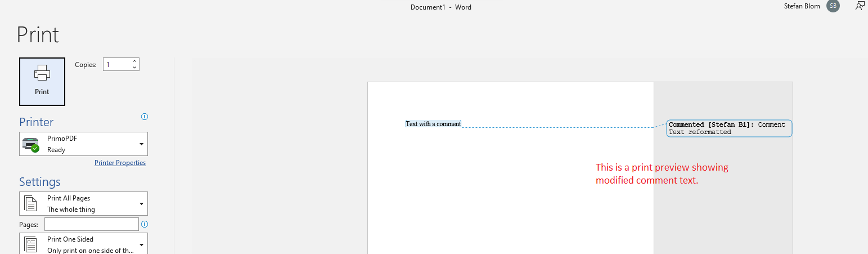Click the PrimoPDF printer icon
This screenshot has width=868, height=254.
[x=30, y=144]
